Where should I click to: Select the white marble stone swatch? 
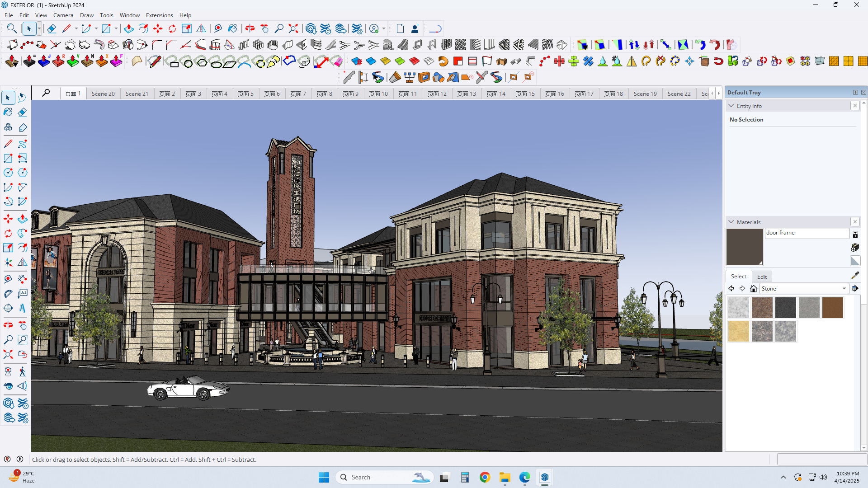pyautogui.click(x=739, y=308)
